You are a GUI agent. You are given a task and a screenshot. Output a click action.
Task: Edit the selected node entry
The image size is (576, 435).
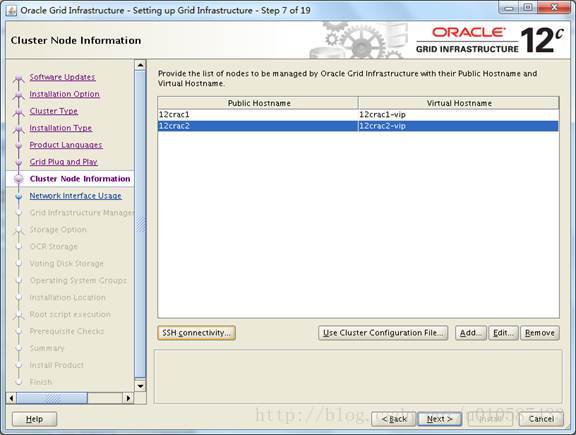(503, 333)
